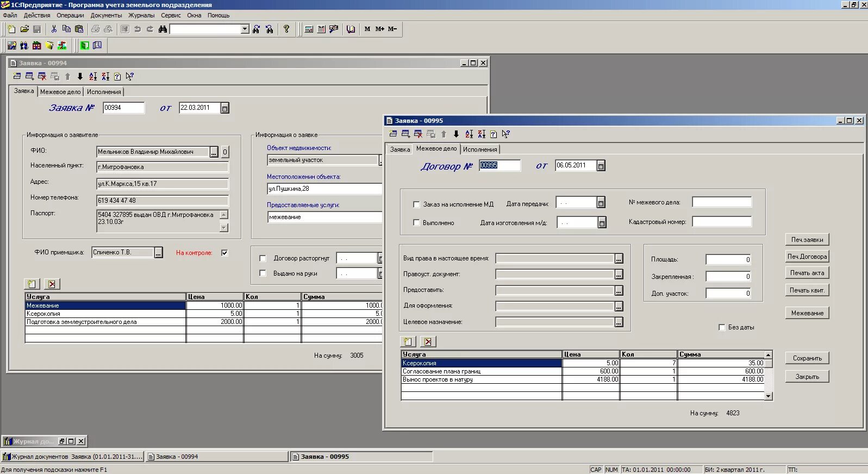Click the binoculars Find icon

coord(163,29)
